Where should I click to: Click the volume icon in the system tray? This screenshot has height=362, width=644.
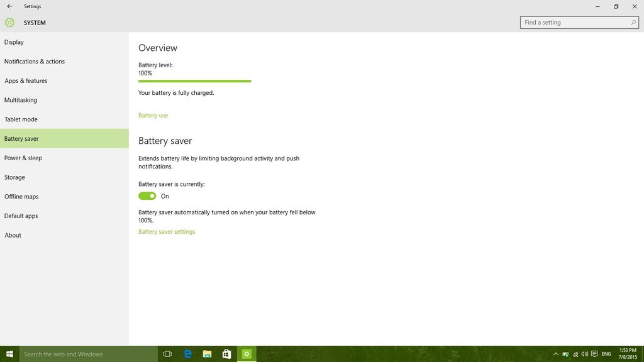point(584,354)
